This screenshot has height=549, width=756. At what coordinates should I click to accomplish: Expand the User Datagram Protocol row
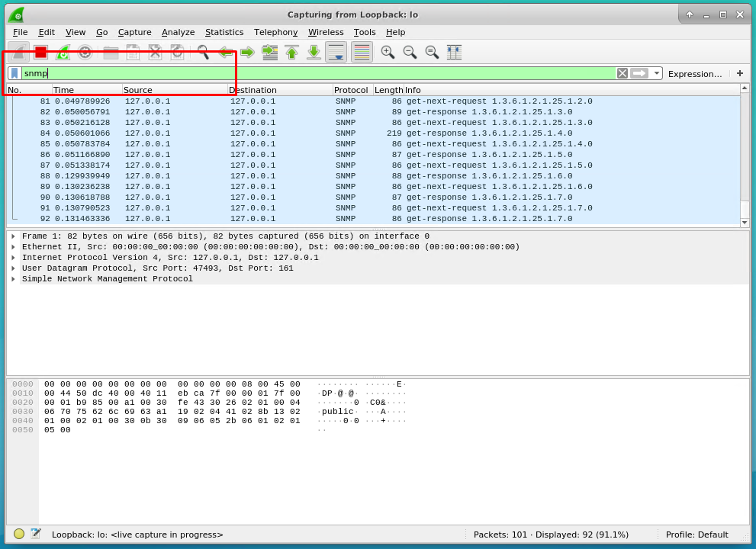14,268
